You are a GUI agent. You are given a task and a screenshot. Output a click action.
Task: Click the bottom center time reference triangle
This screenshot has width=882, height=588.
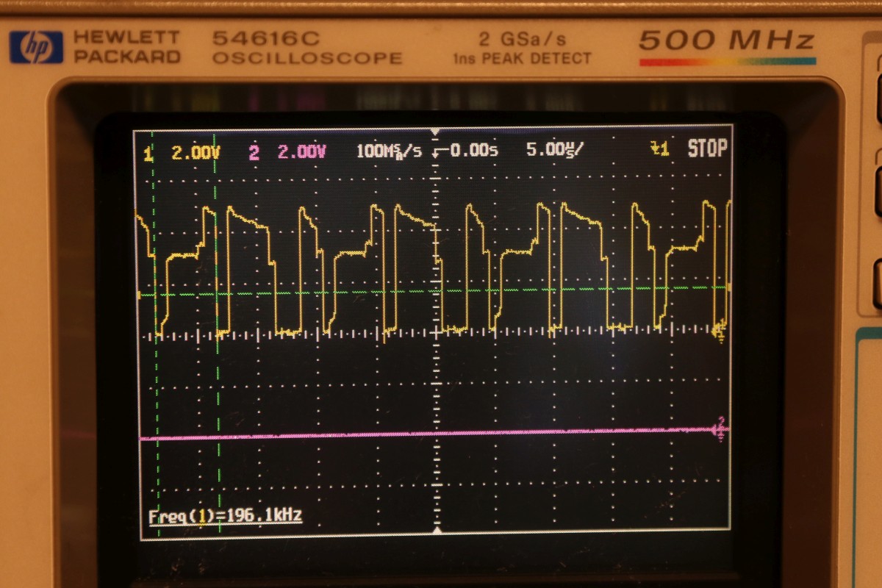pyautogui.click(x=437, y=531)
